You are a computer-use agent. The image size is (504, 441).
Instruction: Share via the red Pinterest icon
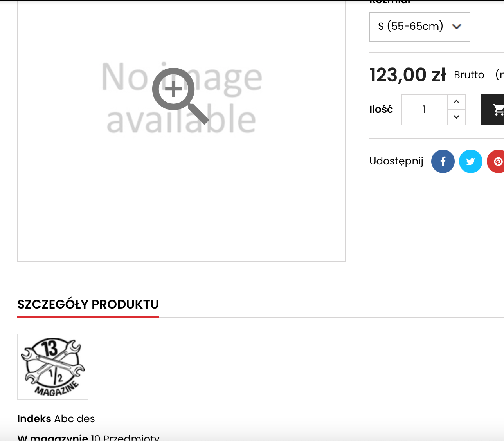click(x=496, y=161)
